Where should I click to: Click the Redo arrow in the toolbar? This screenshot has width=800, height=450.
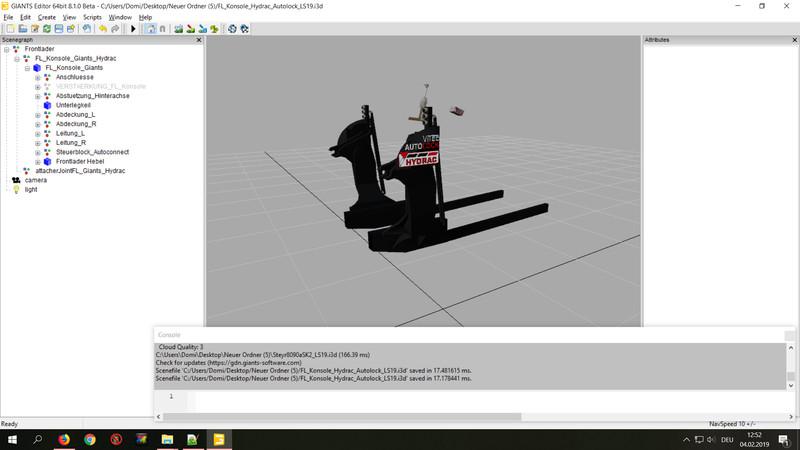114,29
